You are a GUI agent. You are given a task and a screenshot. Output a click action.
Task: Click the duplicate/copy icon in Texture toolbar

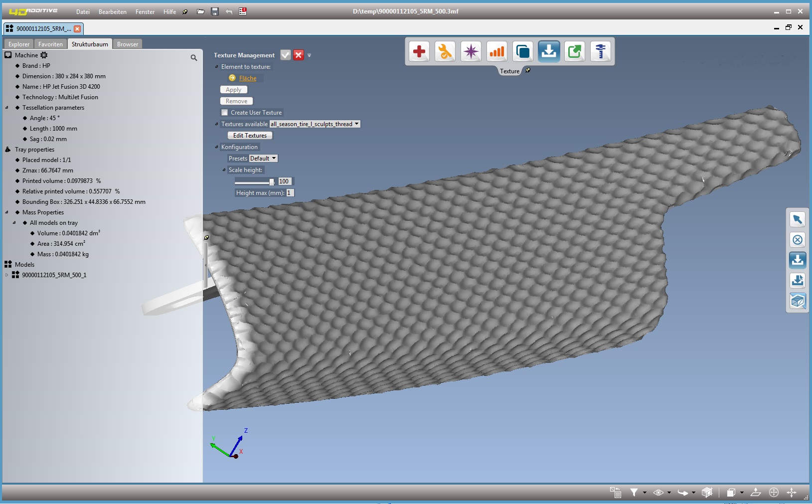click(523, 51)
